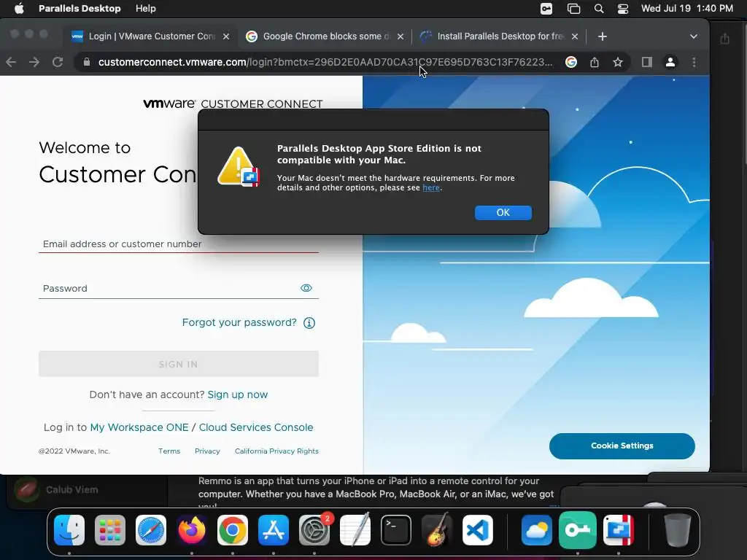747x560 pixels.
Task: Open App Store from the Dock
Action: tap(274, 529)
